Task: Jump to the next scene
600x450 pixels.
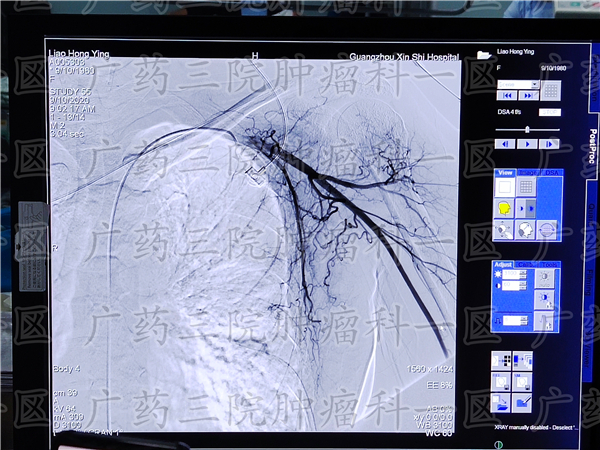Action: coord(528,95)
